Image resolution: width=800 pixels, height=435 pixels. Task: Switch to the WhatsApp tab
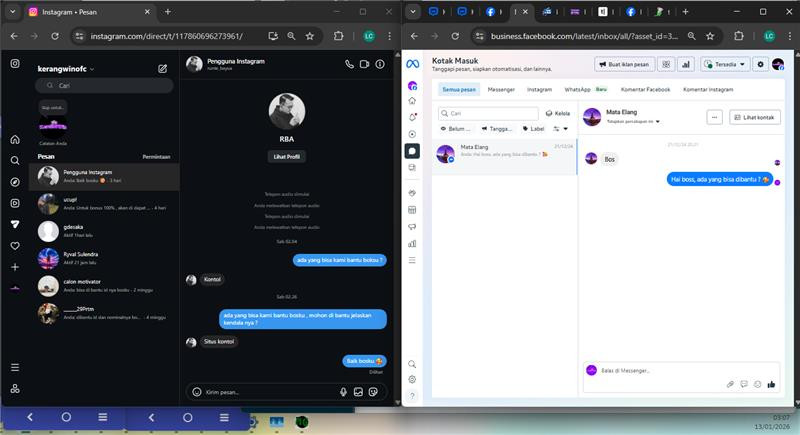[585, 89]
